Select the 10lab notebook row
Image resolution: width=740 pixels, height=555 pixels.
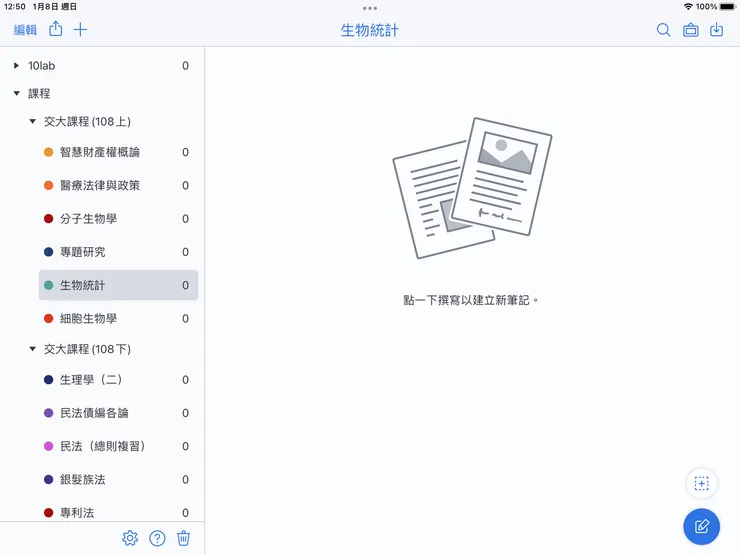(102, 66)
